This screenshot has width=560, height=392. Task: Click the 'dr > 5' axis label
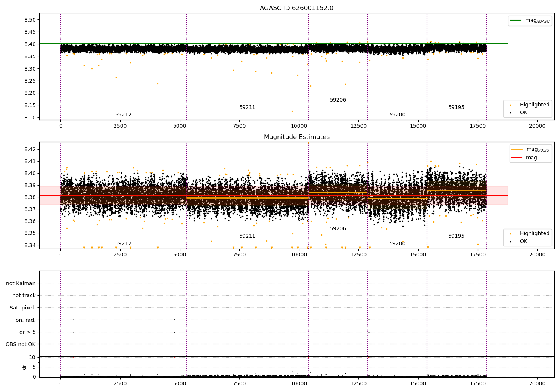pyautogui.click(x=27, y=332)
